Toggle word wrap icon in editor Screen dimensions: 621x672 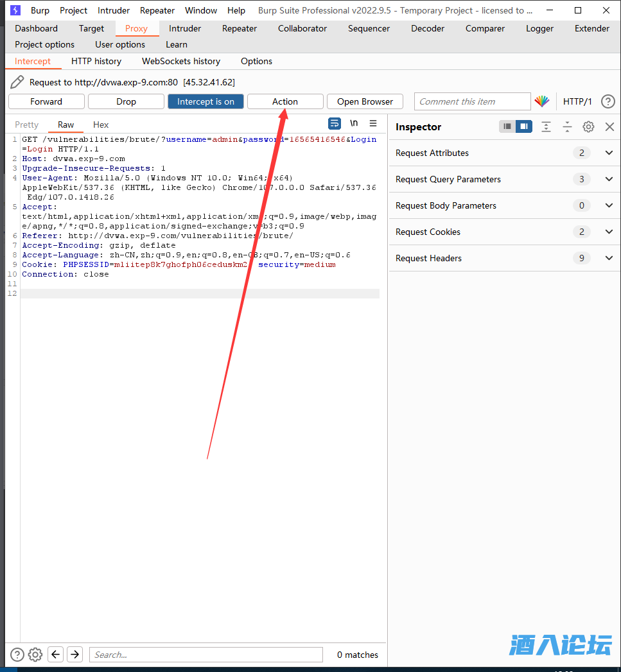(334, 124)
